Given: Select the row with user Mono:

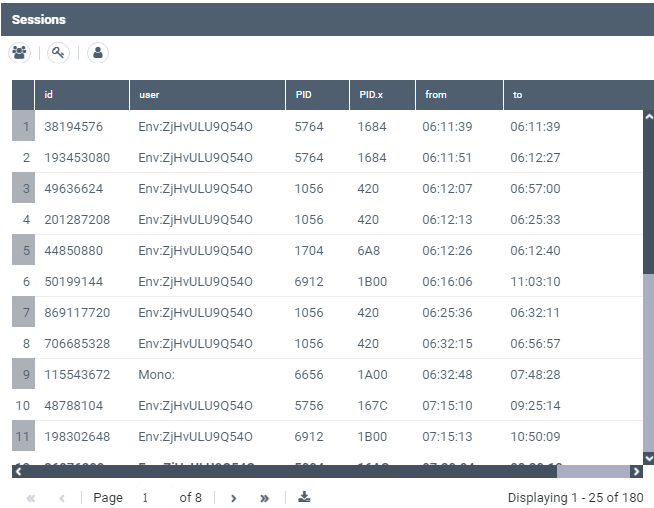Looking at the screenshot, I should pos(156,375).
